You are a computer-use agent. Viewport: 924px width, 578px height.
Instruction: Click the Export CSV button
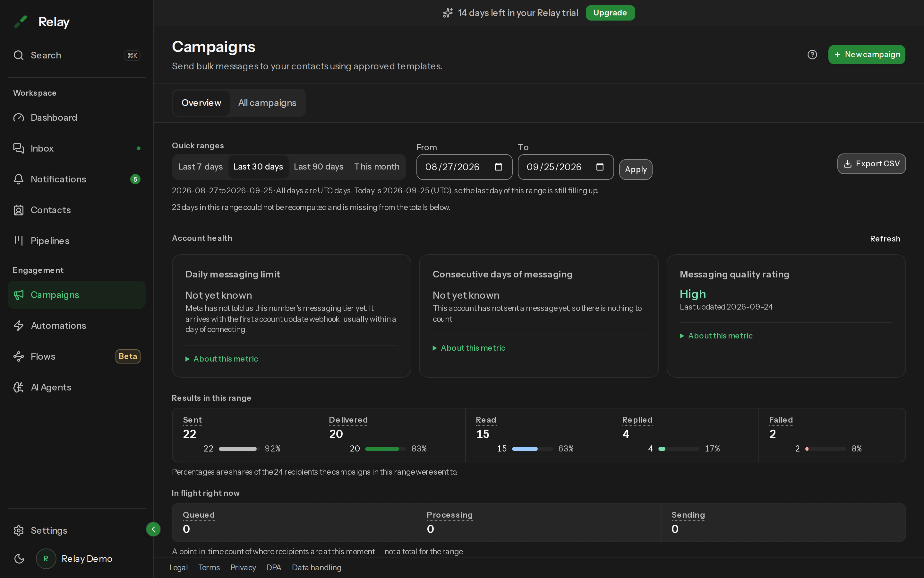pyautogui.click(x=871, y=164)
